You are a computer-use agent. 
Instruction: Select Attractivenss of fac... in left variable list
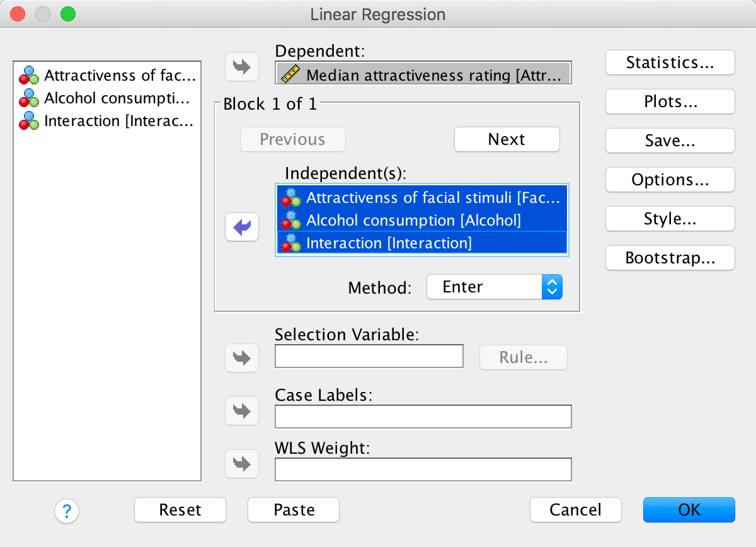tap(107, 76)
